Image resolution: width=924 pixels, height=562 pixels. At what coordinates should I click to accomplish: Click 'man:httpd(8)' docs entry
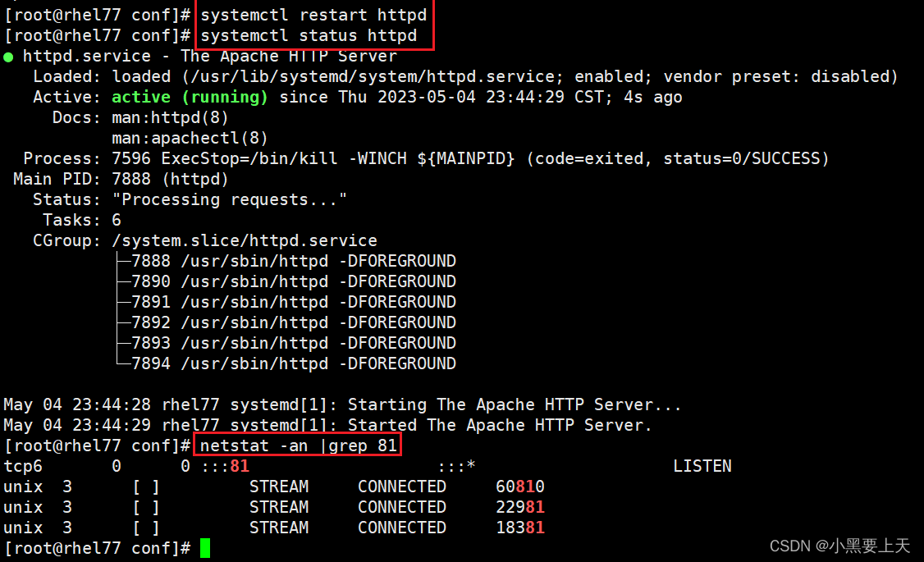[171, 118]
